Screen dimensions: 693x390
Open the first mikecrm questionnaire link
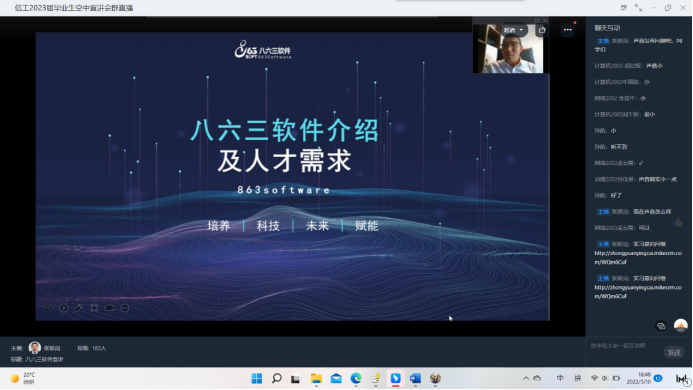(638, 258)
